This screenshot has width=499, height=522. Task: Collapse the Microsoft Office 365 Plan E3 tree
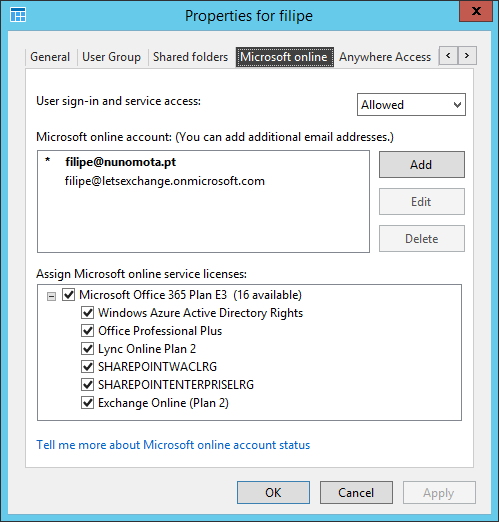click(x=51, y=296)
